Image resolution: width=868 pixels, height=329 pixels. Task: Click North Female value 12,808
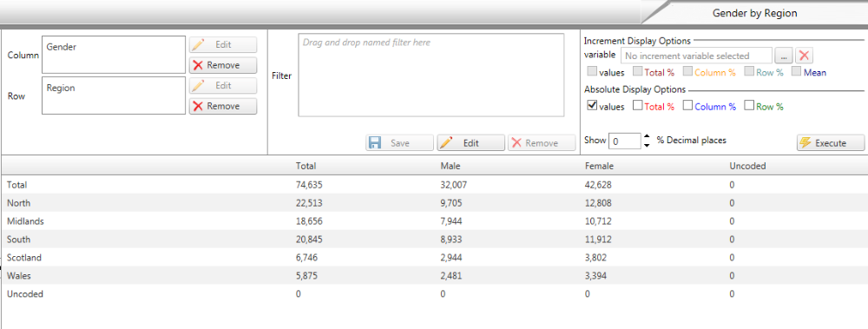point(598,203)
